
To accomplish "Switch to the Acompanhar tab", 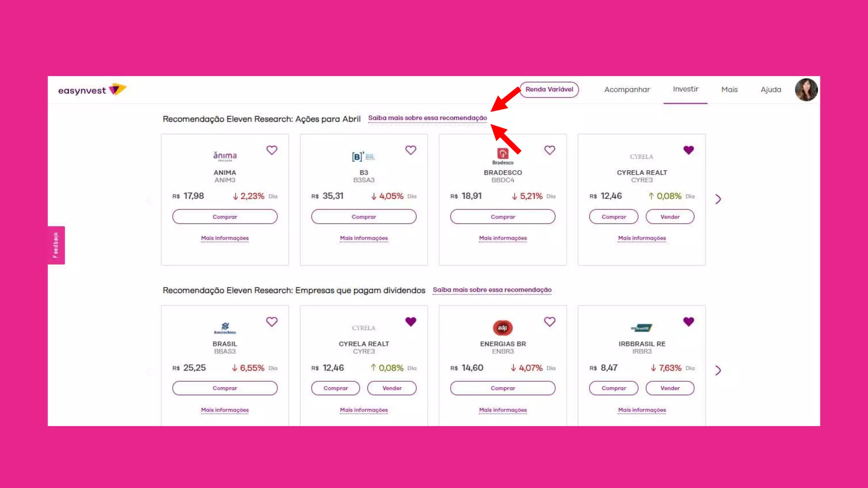I will coord(626,89).
